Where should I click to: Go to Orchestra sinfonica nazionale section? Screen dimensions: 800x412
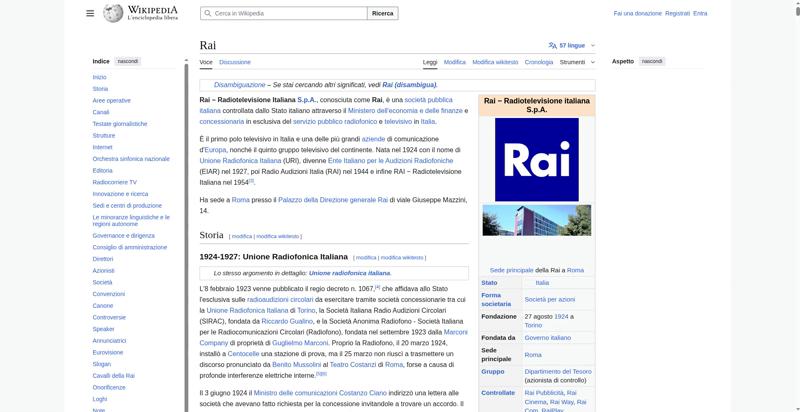pyautogui.click(x=131, y=159)
